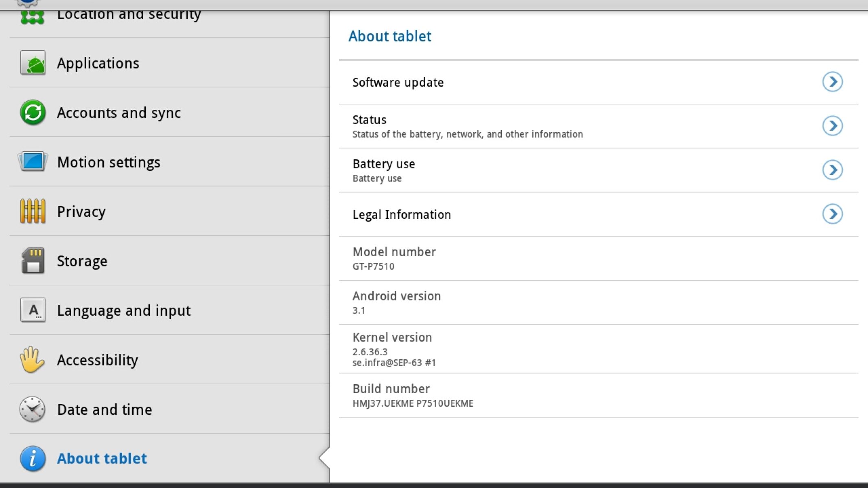
Task: Select the Storage settings menu entry
Action: point(82,261)
